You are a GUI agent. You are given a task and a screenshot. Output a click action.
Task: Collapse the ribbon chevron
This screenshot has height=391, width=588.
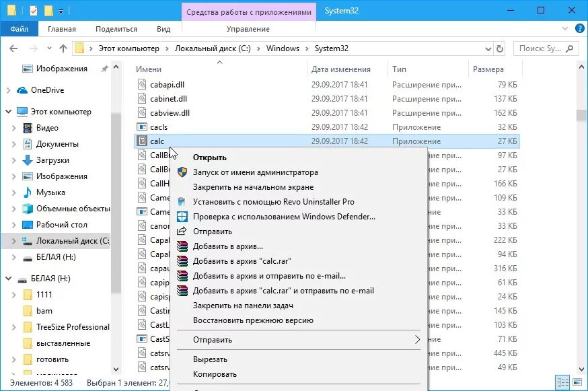coord(565,28)
